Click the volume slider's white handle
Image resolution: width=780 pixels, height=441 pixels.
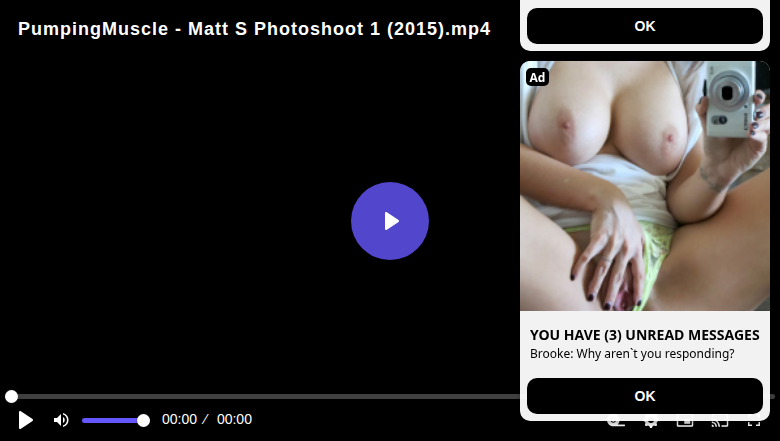[143, 421]
